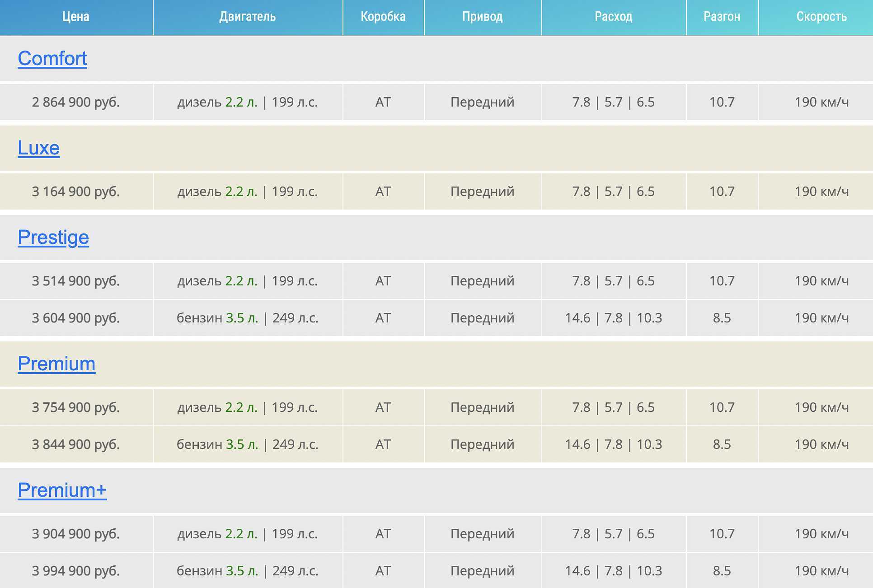The width and height of the screenshot is (873, 588).
Task: Click the Разгон column header
Action: 722,17
